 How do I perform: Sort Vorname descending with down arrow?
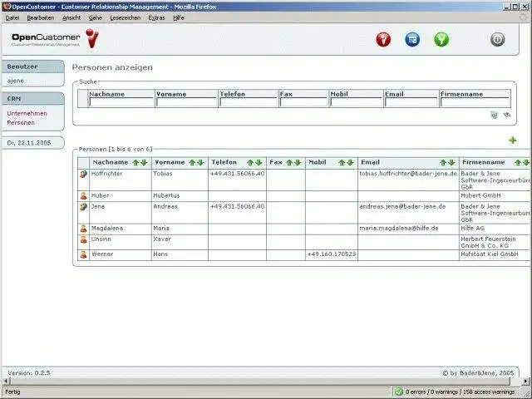200,163
